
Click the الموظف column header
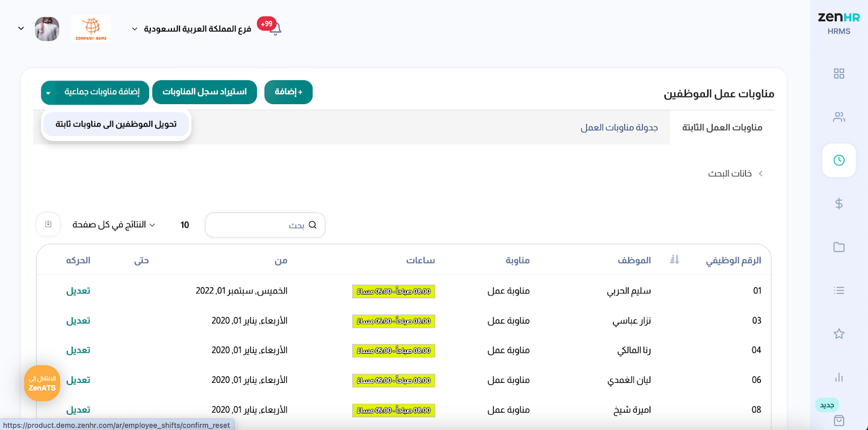point(634,260)
